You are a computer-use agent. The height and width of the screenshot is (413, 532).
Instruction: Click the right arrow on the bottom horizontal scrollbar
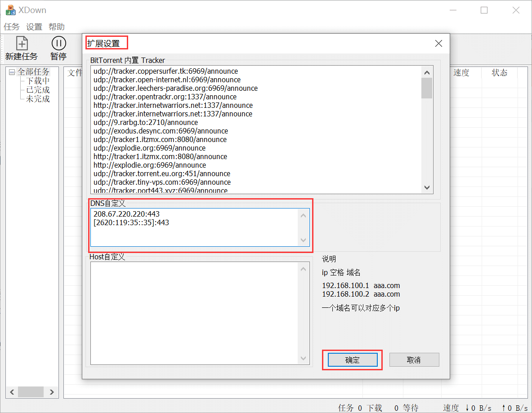pyautogui.click(x=52, y=391)
